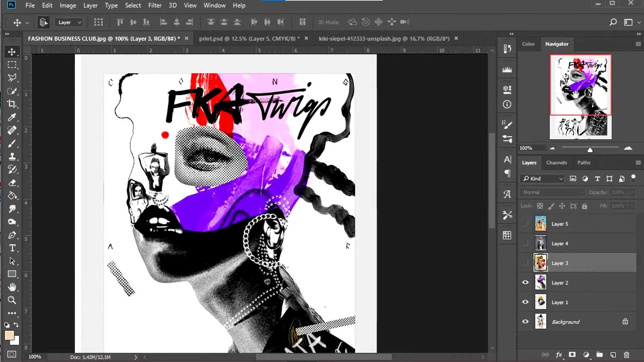Open the Search magnifier in options bar
This screenshot has width=644, height=362.
pos(613,22)
